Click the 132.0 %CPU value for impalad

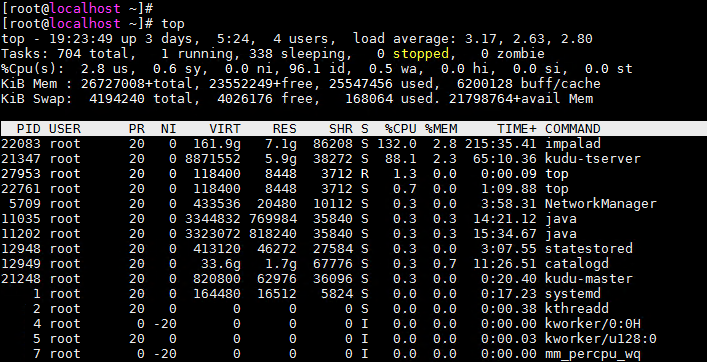tap(397, 144)
